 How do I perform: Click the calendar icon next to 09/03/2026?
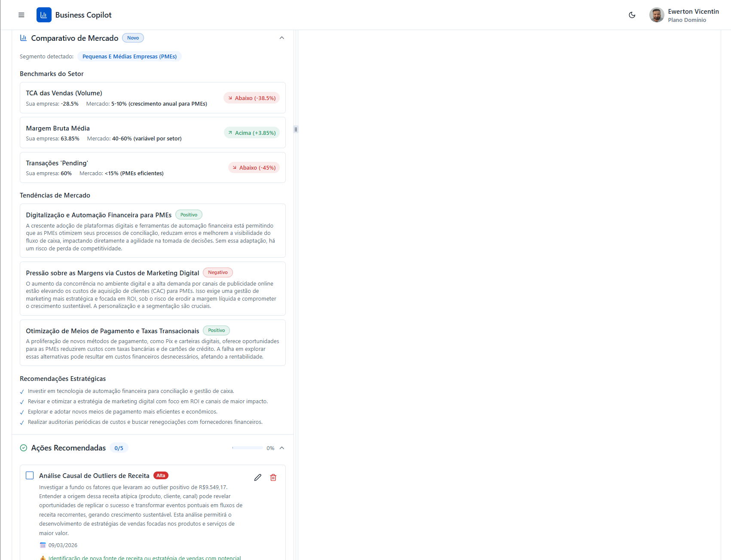[x=43, y=545]
